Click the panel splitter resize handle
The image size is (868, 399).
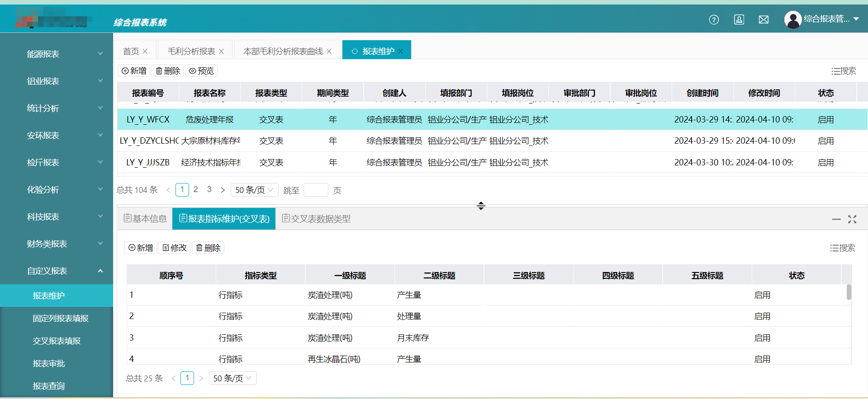(481, 206)
